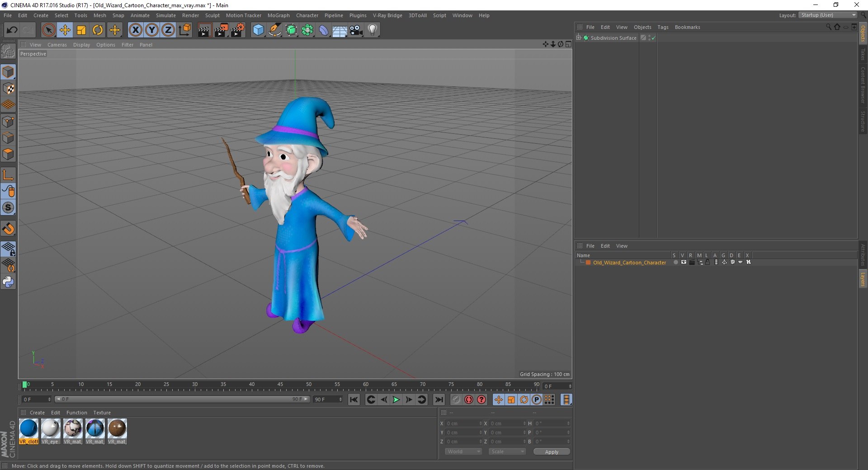Add a Camera object
Screen dimensions: 868x470
356,30
